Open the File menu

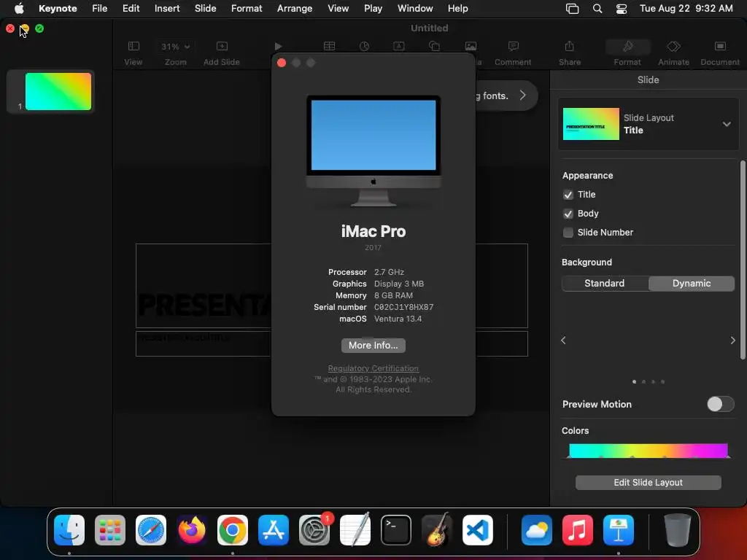click(99, 8)
